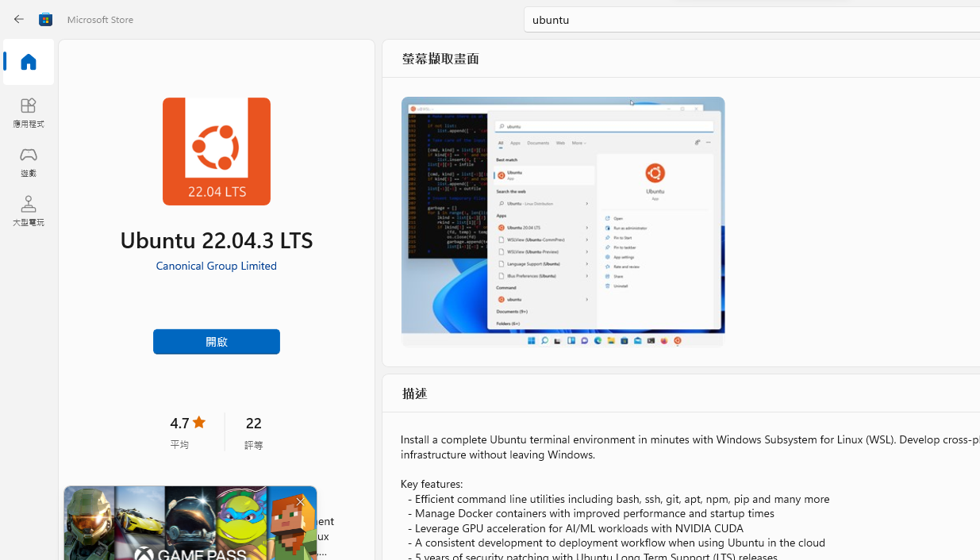
Task: Click the 描述 (Description) heading
Action: [414, 393]
